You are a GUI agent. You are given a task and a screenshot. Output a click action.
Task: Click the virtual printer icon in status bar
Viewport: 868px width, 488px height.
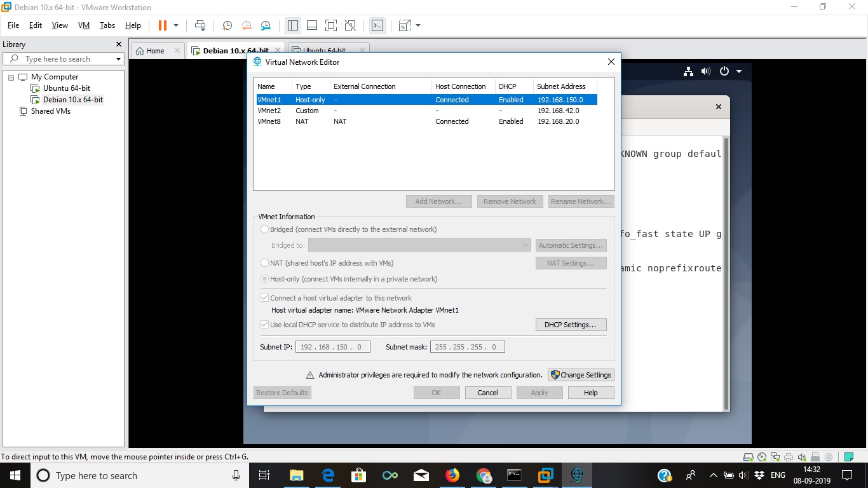789,456
